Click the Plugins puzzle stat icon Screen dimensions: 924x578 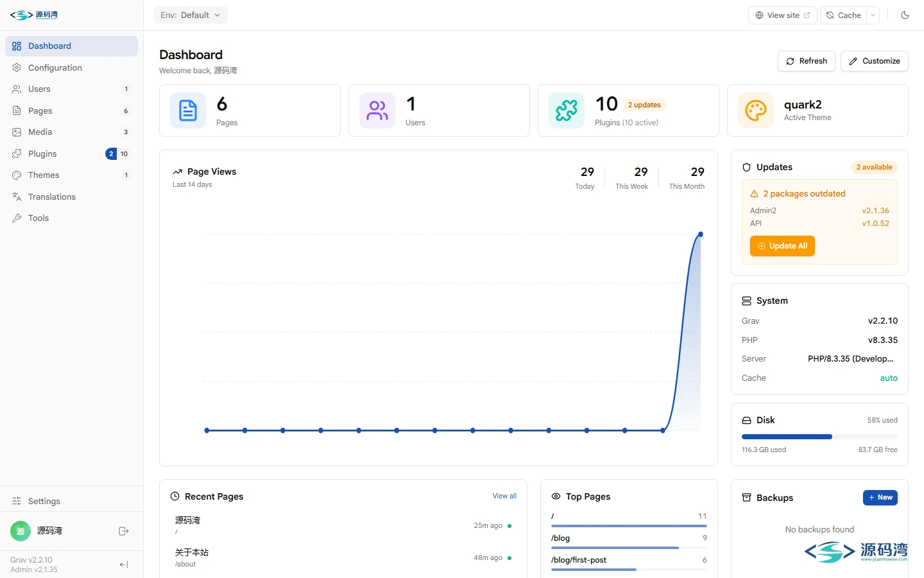(x=567, y=110)
